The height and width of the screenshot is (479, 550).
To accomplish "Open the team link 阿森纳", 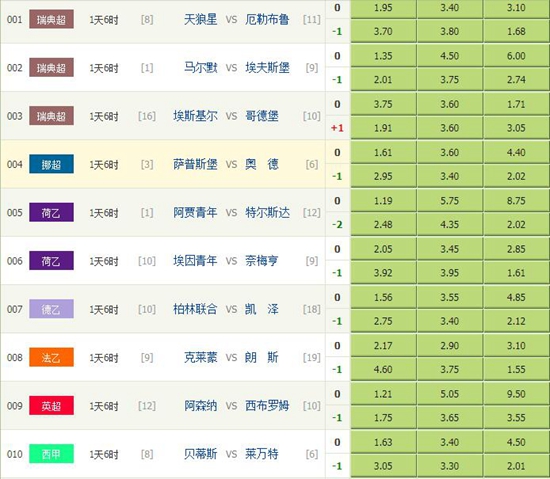I will (x=201, y=406).
